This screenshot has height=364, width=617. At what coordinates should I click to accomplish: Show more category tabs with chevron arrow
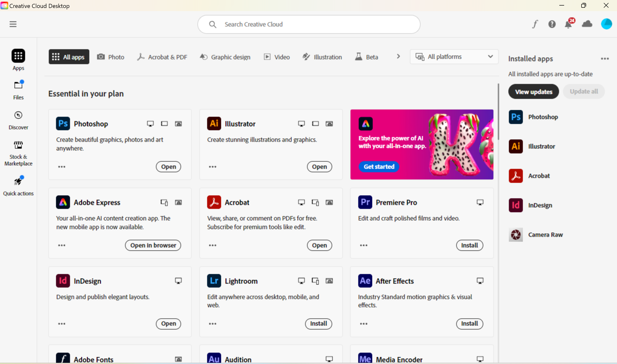(398, 57)
